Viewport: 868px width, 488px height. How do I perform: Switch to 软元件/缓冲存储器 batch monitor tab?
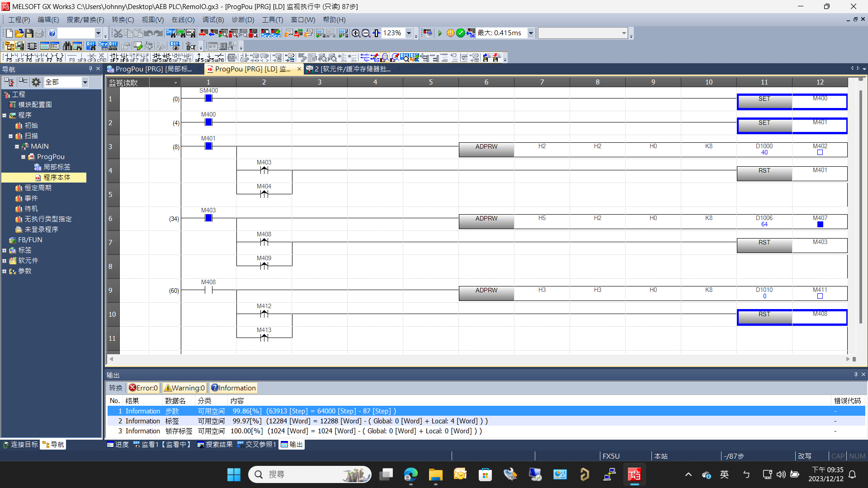click(x=348, y=69)
